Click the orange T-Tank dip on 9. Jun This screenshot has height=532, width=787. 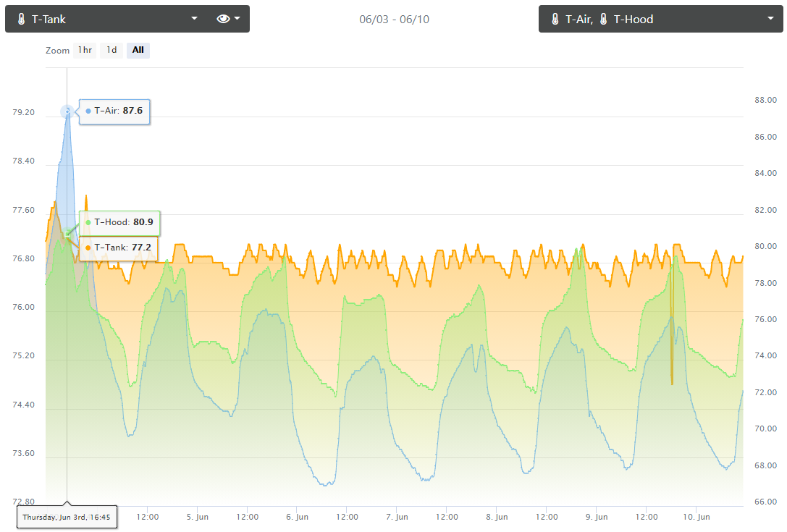point(672,351)
